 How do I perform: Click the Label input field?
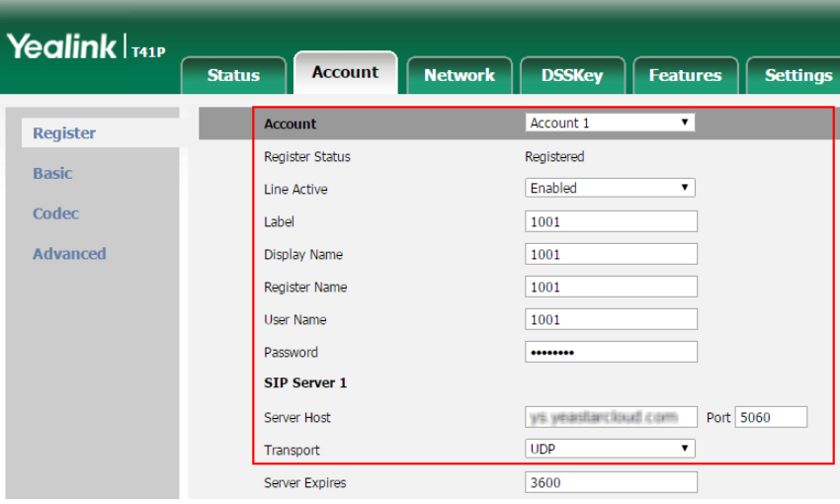coord(611,221)
